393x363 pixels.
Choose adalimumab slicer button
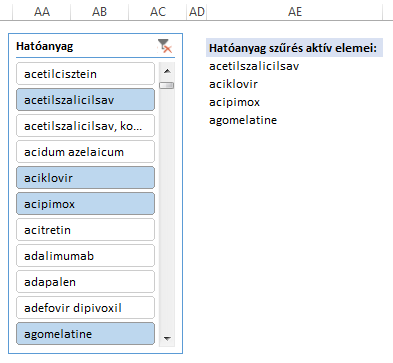[x=85, y=256]
